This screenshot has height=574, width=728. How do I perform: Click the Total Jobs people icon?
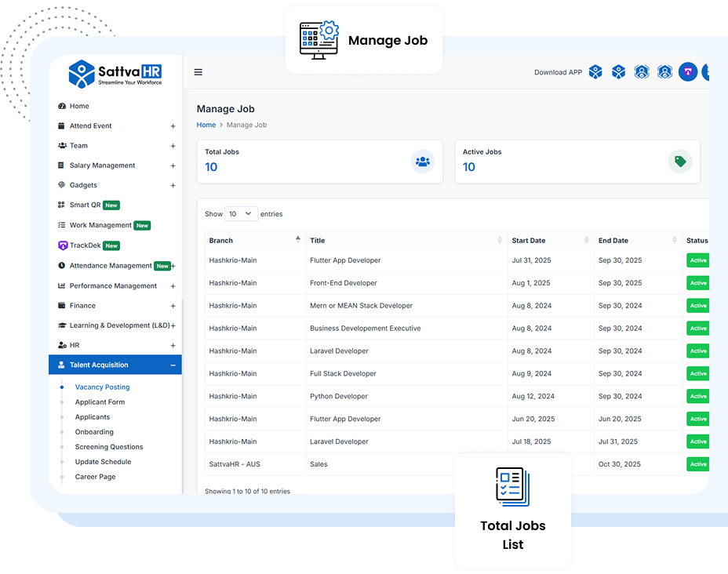point(423,162)
